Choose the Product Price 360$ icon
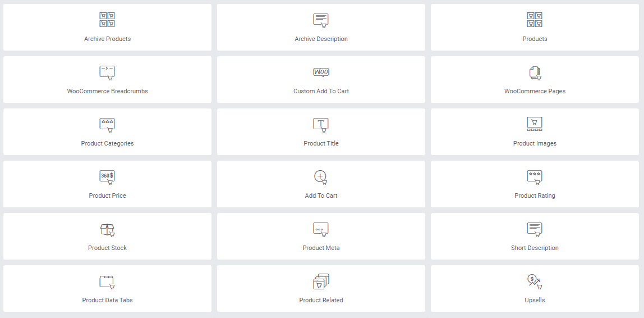Image resolution: width=644 pixels, height=318 pixels. pyautogui.click(x=107, y=177)
